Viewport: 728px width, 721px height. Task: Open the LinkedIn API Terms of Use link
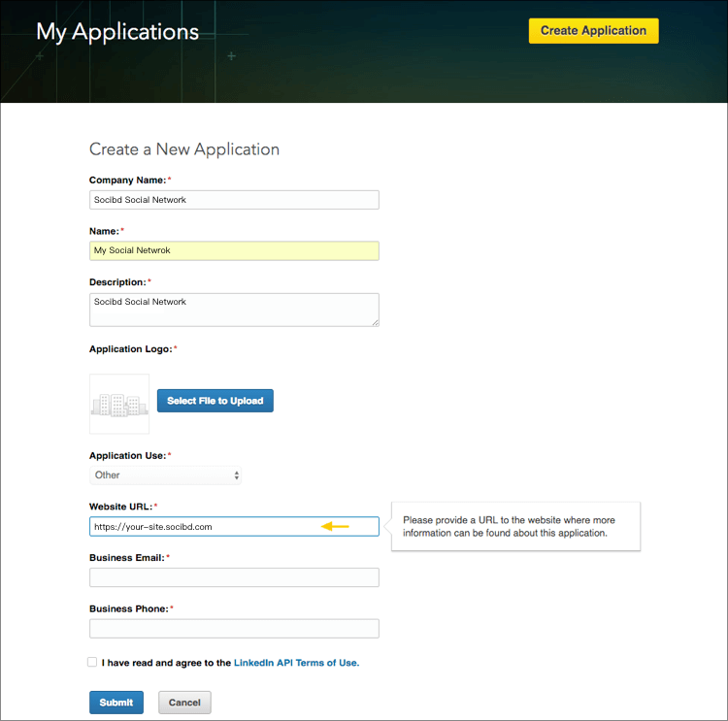click(x=296, y=663)
